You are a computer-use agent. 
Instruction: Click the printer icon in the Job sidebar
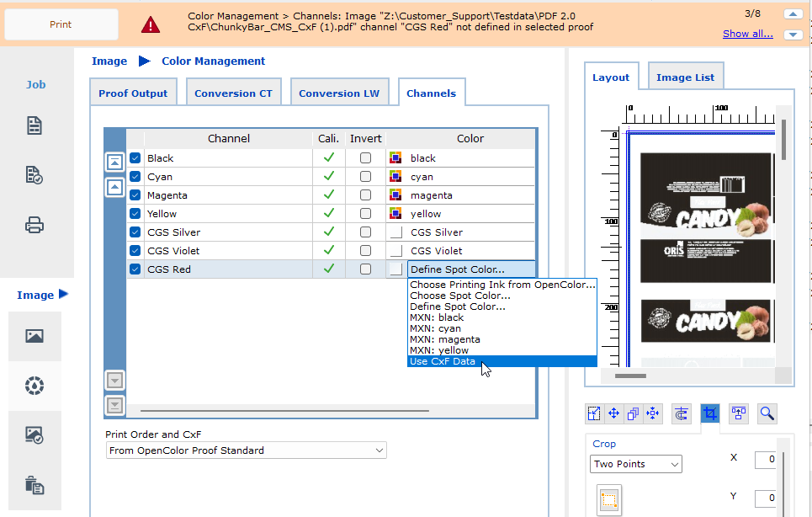point(34,225)
